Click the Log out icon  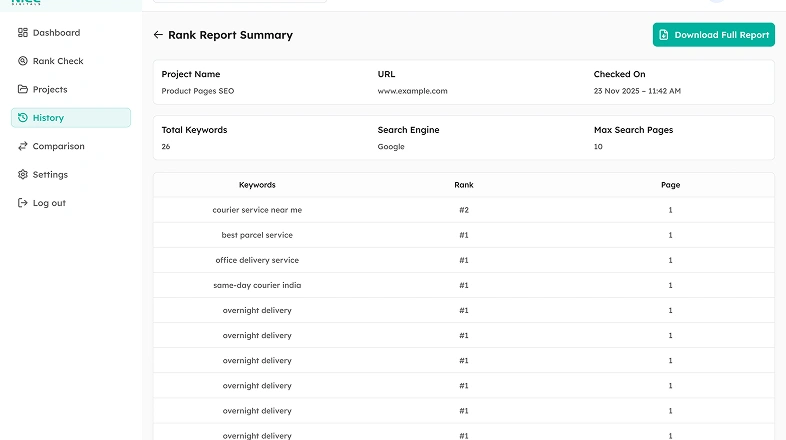tap(23, 203)
